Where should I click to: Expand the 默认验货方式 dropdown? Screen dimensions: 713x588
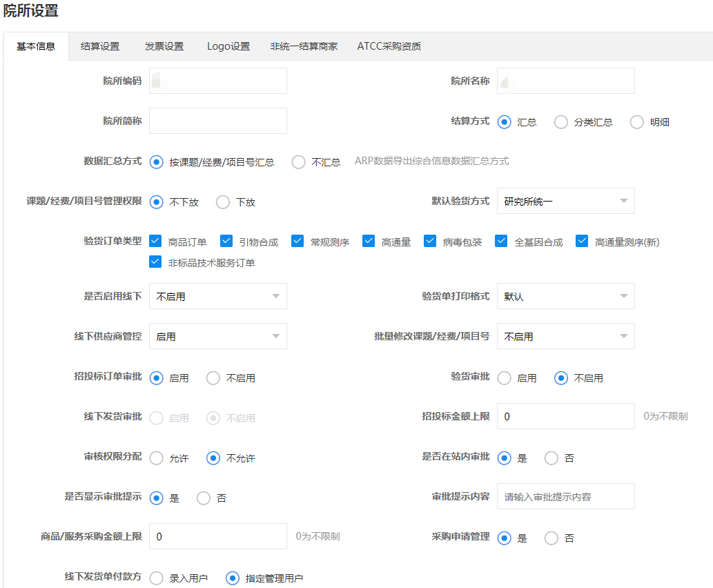565,202
